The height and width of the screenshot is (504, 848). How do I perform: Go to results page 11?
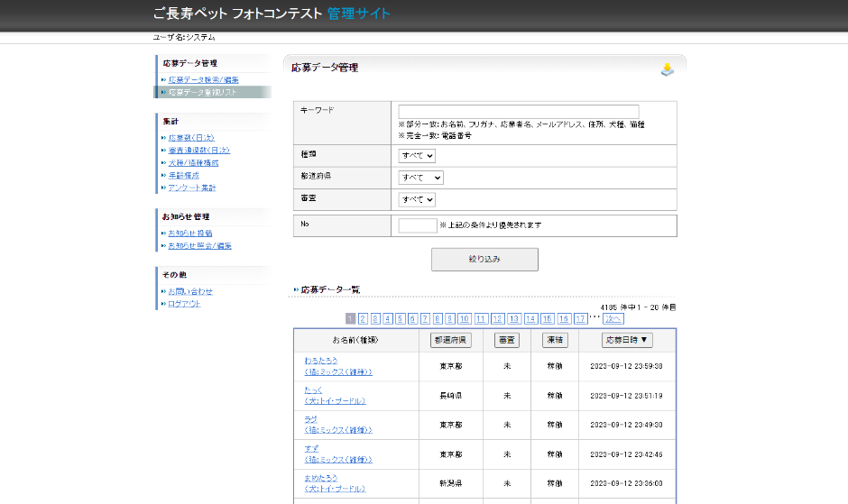[x=481, y=318]
